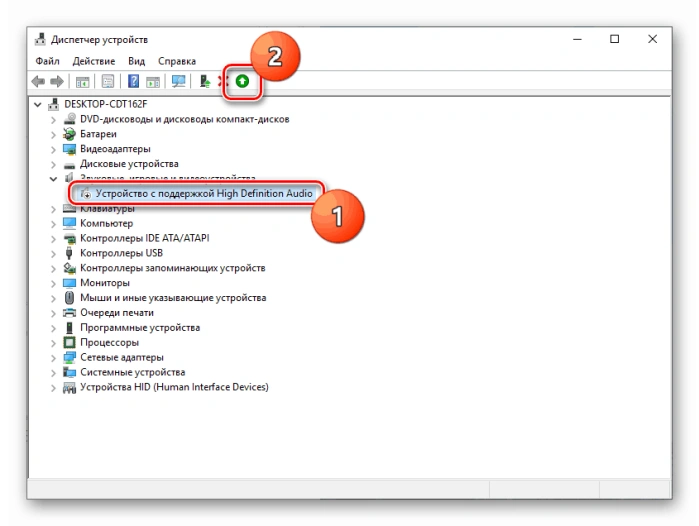
Task: Click the update driver toolbar icon
Action: 205,82
